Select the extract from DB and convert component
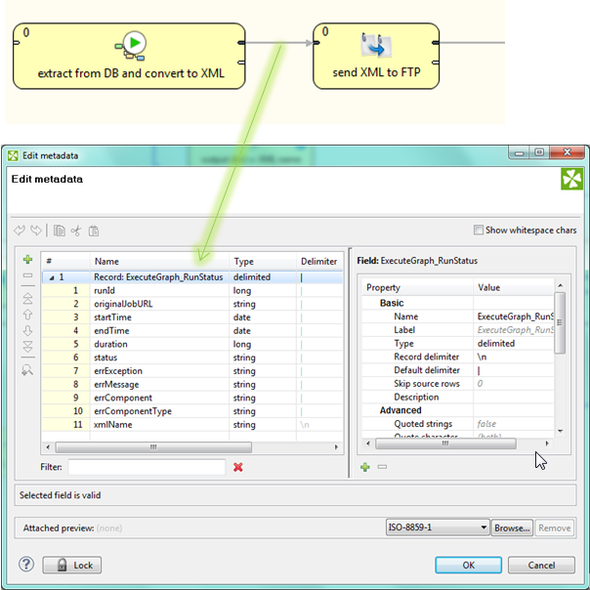 [129, 56]
